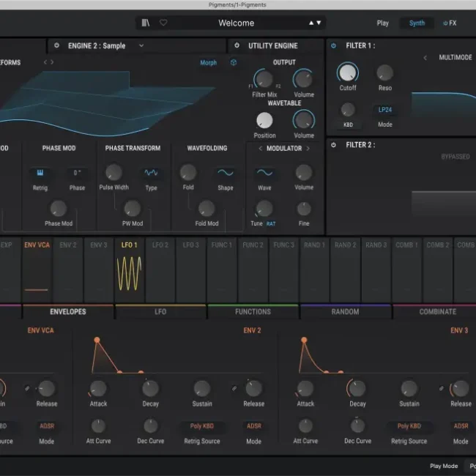Click the Modulator Wave sine icon
476x476 pixels.
(264, 173)
